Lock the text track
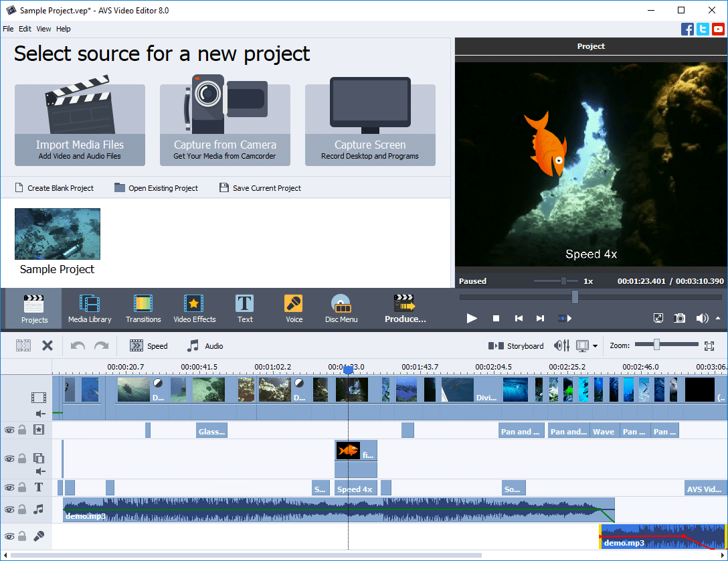The width and height of the screenshot is (728, 561). (23, 487)
